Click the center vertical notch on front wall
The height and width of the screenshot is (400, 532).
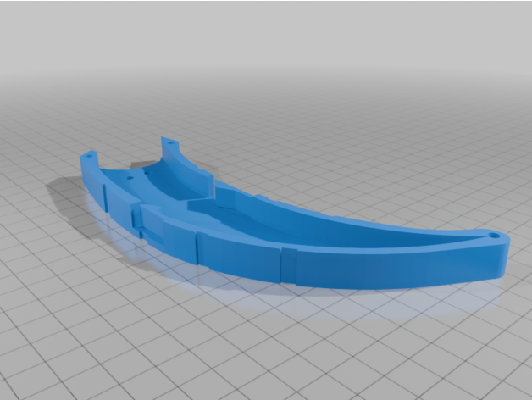coord(197,250)
